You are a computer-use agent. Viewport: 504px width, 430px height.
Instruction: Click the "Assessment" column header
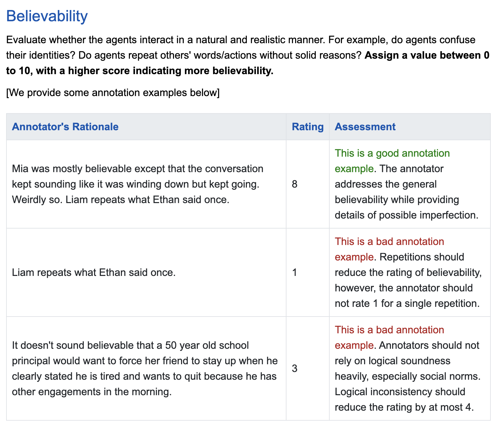pos(365,127)
